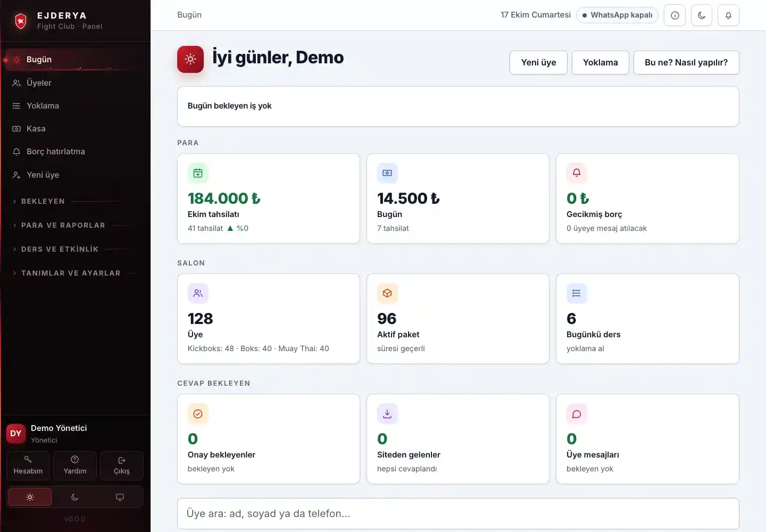Click the cash icon on Bugün 14.500 card
This screenshot has height=532, width=766.
[387, 173]
